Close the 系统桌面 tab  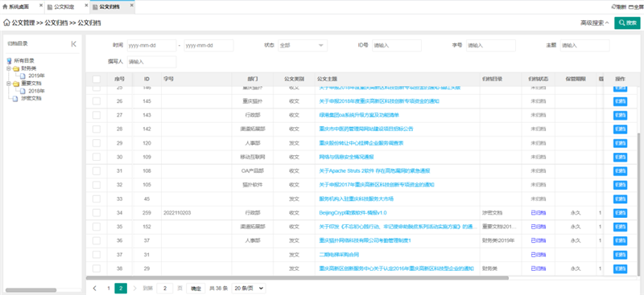coord(41,6)
